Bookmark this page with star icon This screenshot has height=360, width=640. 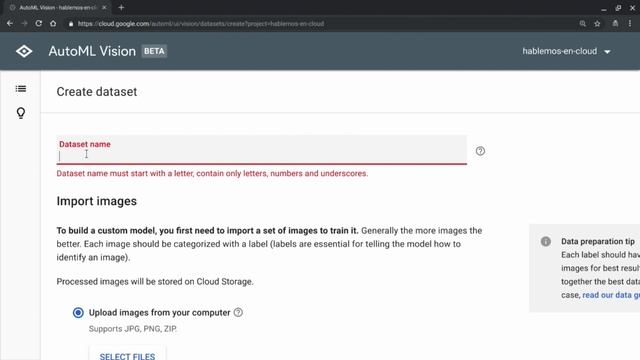597,24
